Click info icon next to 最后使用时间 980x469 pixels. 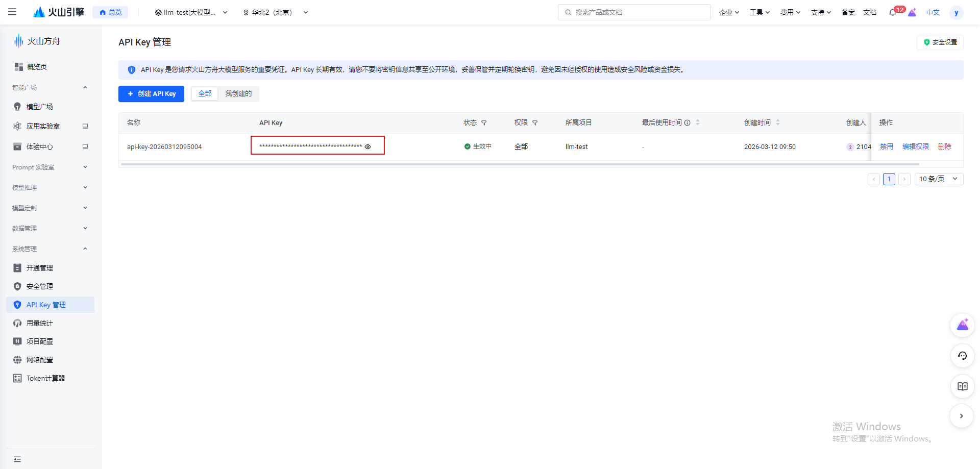click(x=687, y=123)
